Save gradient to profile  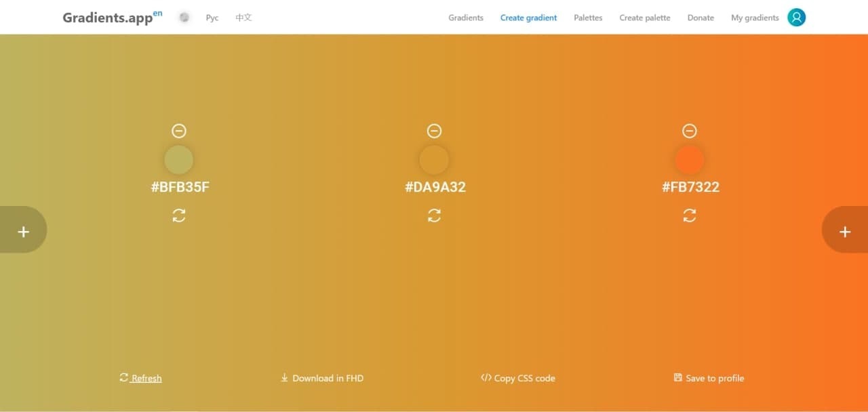709,378
